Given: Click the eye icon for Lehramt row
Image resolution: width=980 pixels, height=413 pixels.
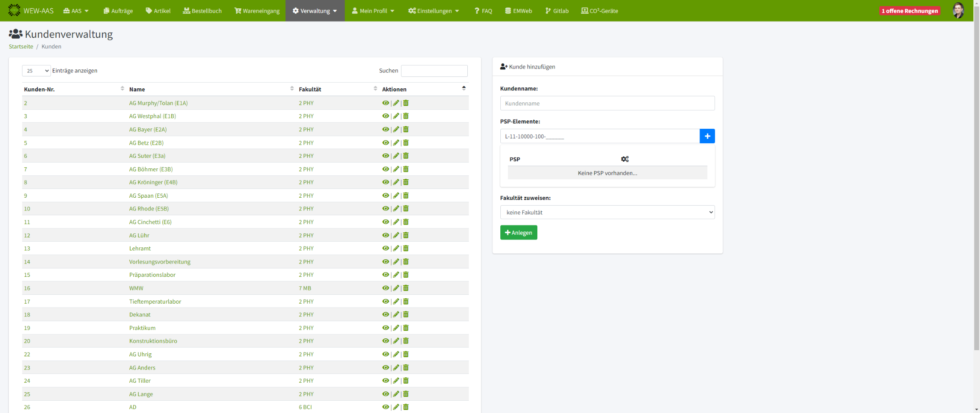Looking at the screenshot, I should point(386,248).
